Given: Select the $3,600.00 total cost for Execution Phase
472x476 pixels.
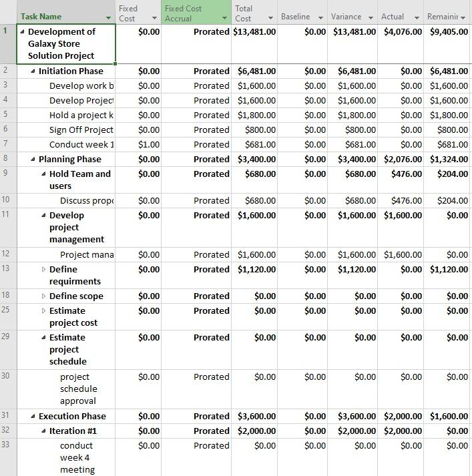Looking at the screenshot, I should 254,416.
